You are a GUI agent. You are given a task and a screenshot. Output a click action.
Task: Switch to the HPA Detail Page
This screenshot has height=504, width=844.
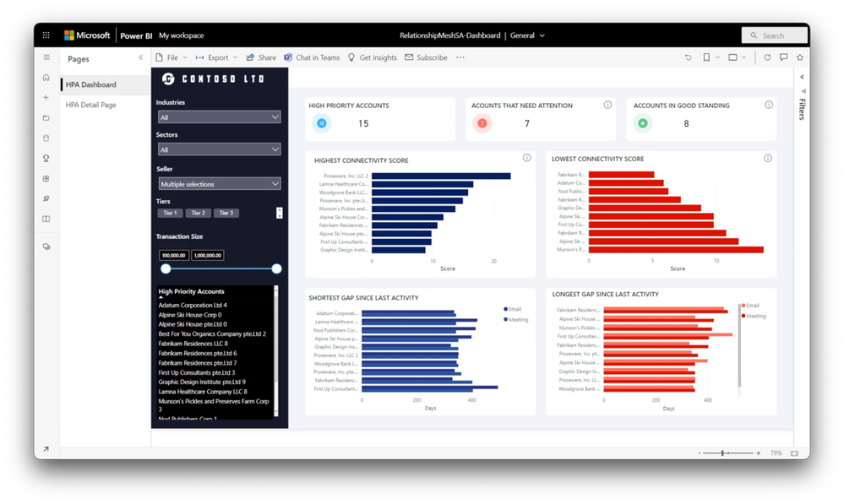click(x=106, y=105)
